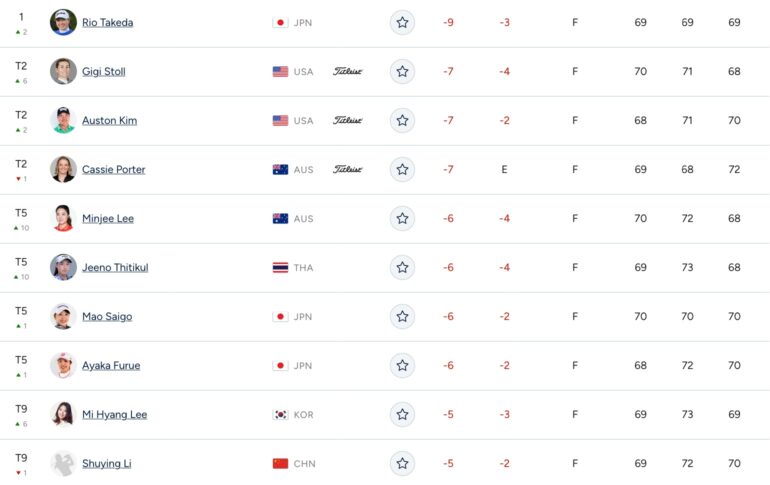Click the star icon in Ayaka Furue's row

click(x=402, y=366)
